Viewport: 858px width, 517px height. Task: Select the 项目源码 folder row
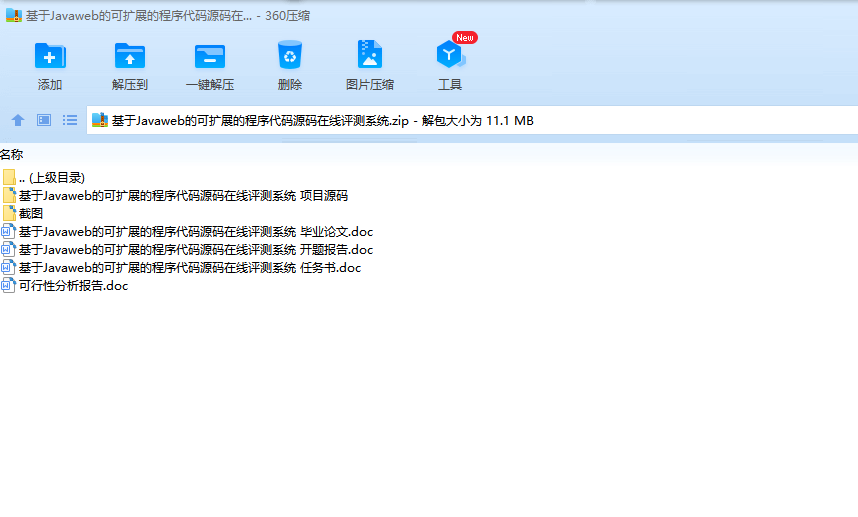(175, 195)
